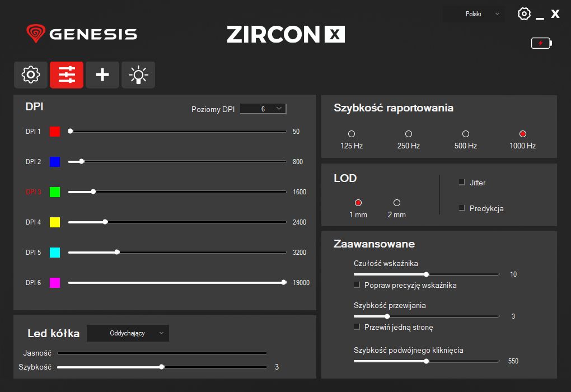The height and width of the screenshot is (392, 571).
Task: Click the Czułość wskaźnika slider handle
Action: coord(427,274)
